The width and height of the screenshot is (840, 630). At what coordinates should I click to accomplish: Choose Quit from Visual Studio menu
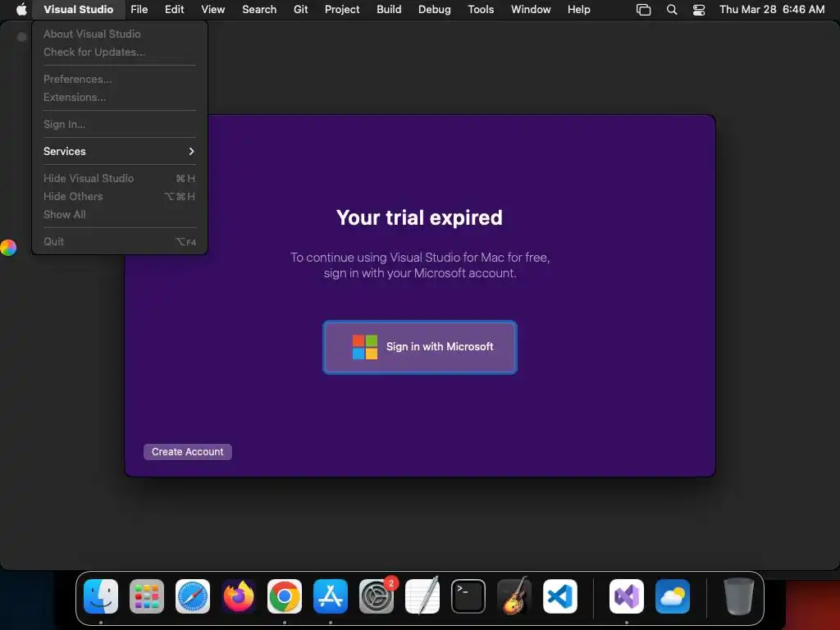[119, 241]
